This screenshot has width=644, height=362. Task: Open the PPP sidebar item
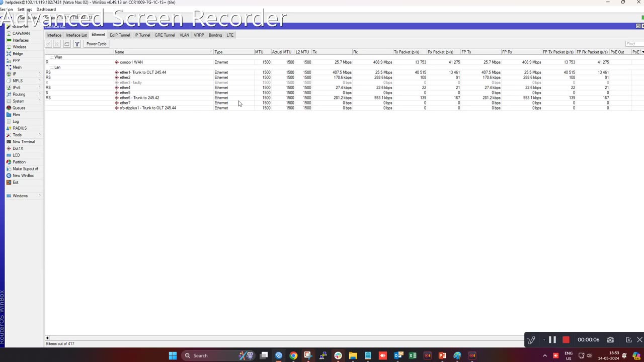click(16, 60)
